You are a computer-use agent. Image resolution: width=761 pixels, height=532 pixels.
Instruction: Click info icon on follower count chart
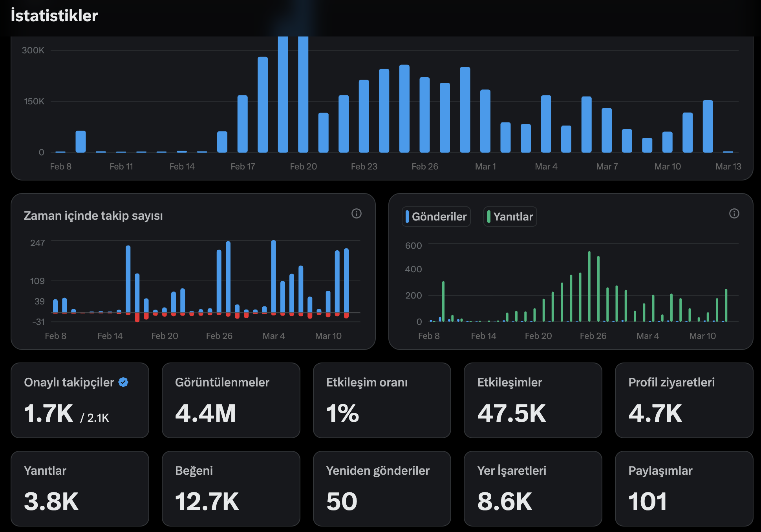pos(356,213)
